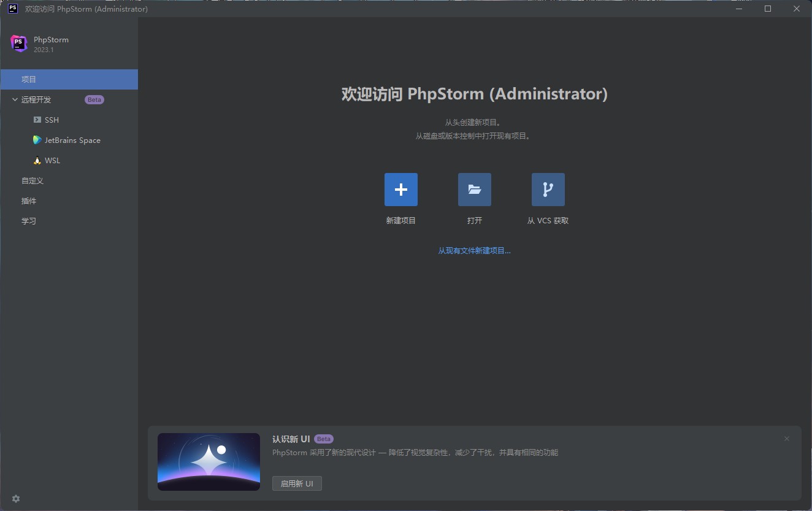
Task: Select the SSH tree item label
Action: 52,120
